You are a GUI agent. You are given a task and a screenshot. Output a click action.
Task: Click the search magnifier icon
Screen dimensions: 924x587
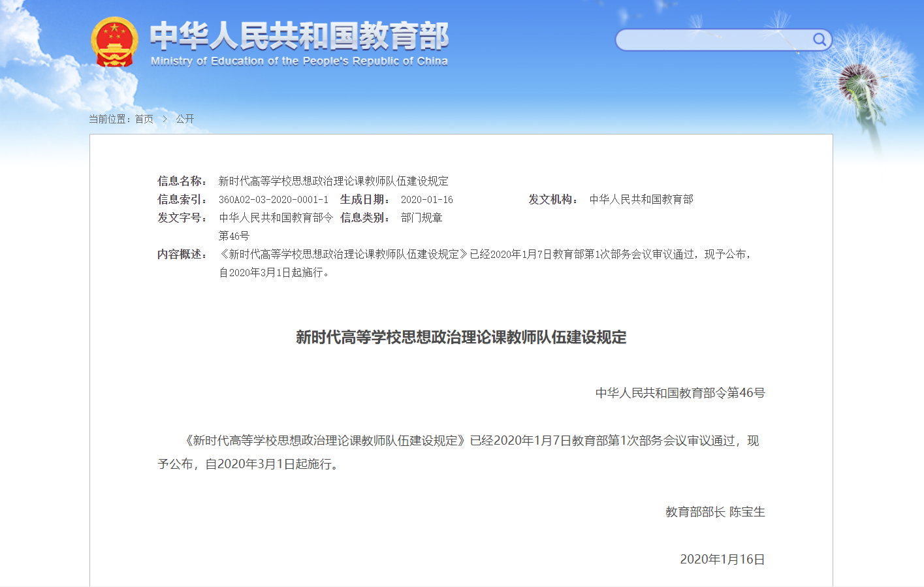(x=819, y=40)
